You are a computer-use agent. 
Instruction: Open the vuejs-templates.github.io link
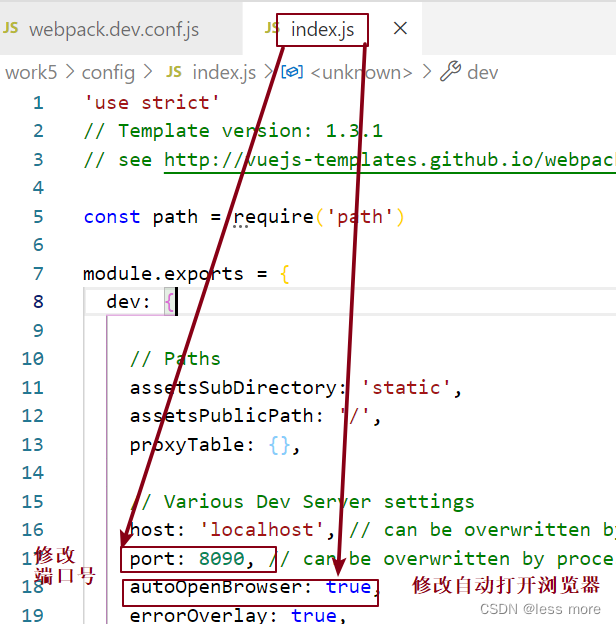390,160
